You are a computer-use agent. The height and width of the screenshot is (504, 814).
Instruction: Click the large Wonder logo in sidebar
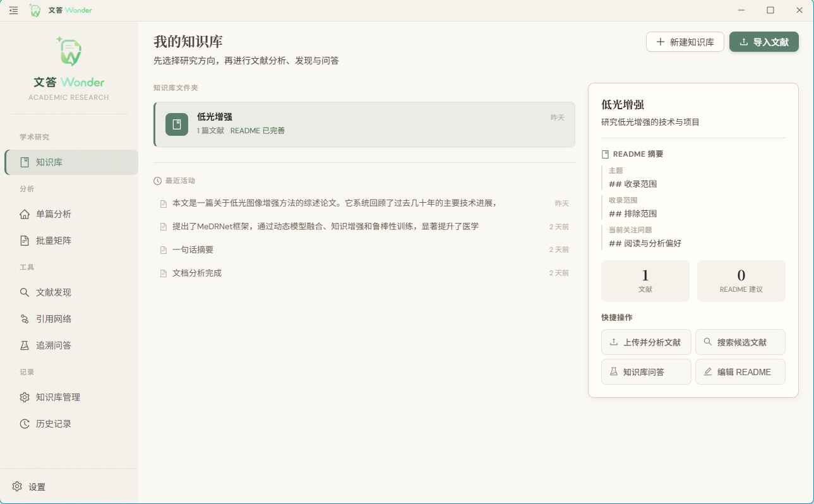click(69, 51)
